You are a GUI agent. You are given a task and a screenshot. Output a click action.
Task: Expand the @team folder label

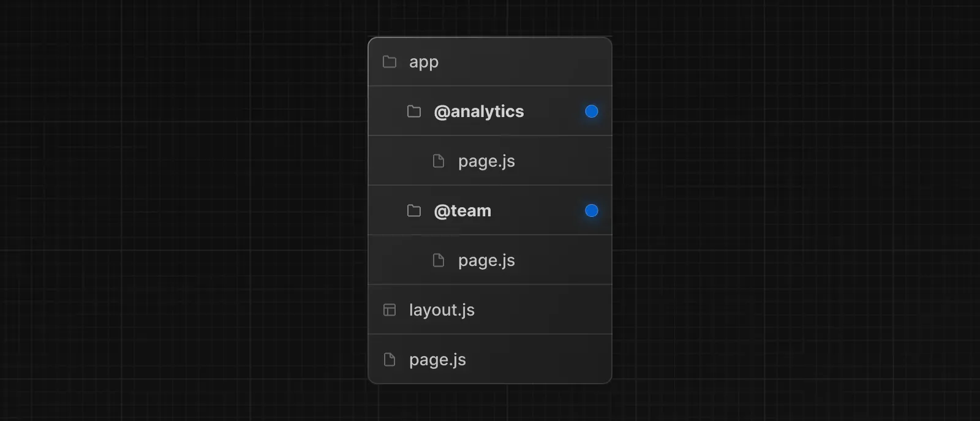462,211
